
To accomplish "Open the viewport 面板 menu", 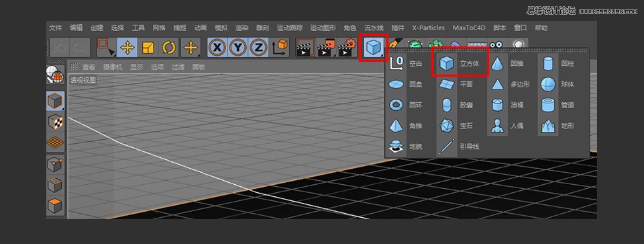I will click(x=199, y=67).
